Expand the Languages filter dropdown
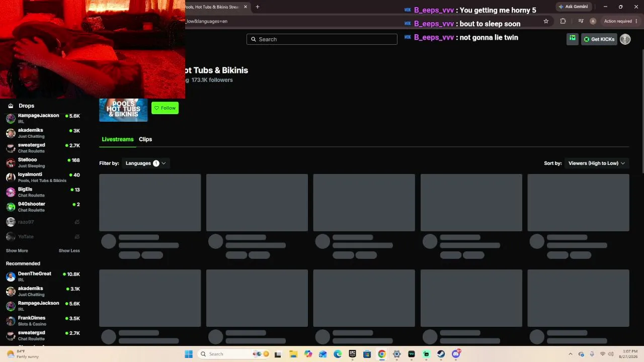This screenshot has height=362, width=644. 145,163
